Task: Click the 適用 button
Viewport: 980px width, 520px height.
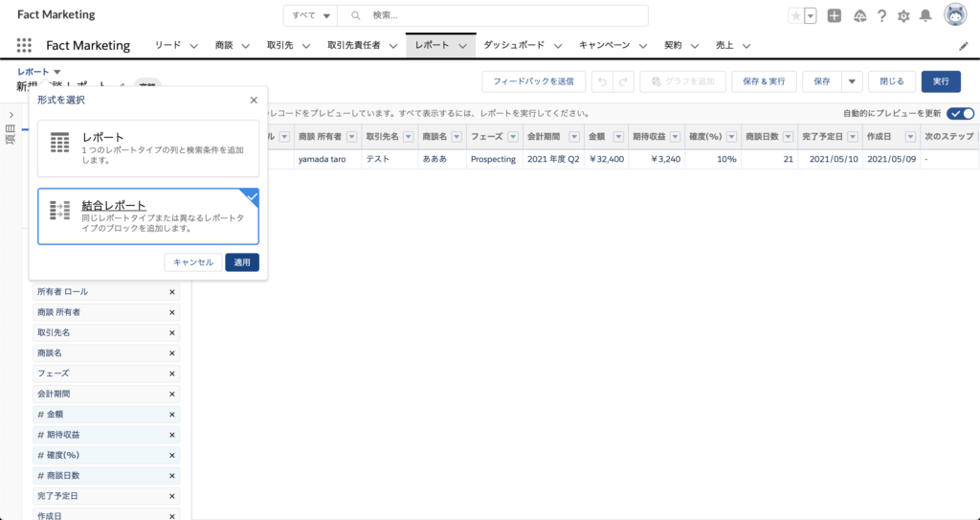Action: point(241,262)
